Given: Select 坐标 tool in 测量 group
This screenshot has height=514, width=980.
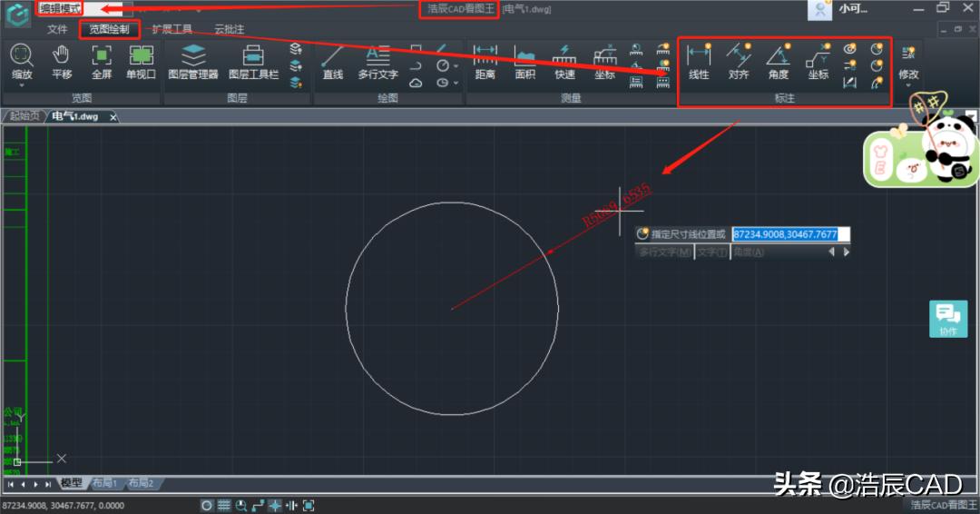Looking at the screenshot, I should 604,61.
